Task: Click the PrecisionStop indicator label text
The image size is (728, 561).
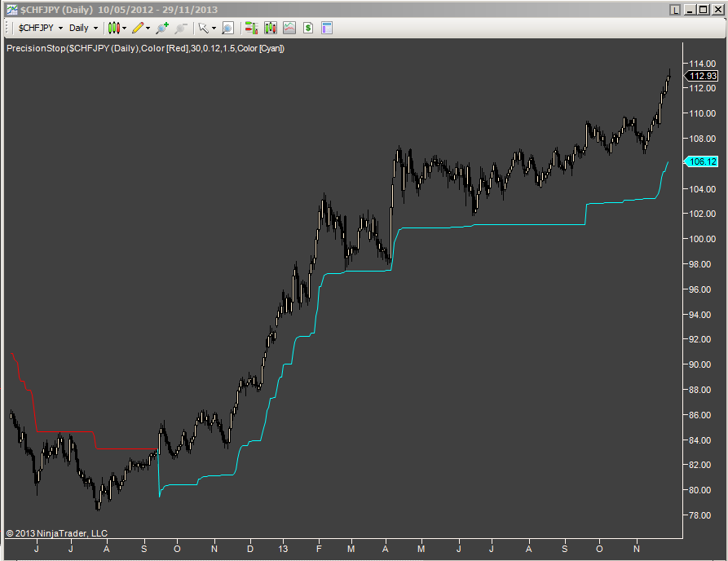Action: [143, 48]
